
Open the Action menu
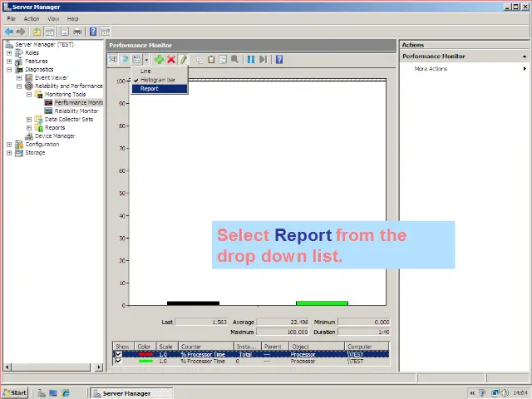click(32, 19)
